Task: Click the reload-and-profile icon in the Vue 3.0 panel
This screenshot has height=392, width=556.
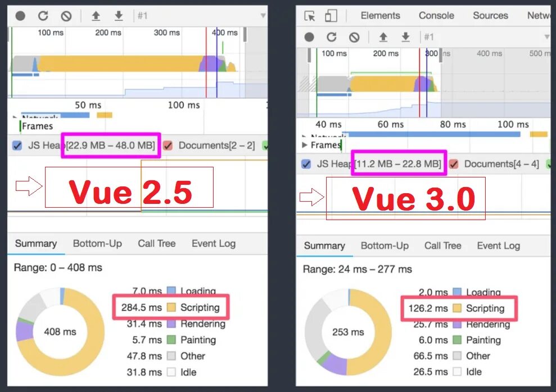Action: [x=332, y=37]
